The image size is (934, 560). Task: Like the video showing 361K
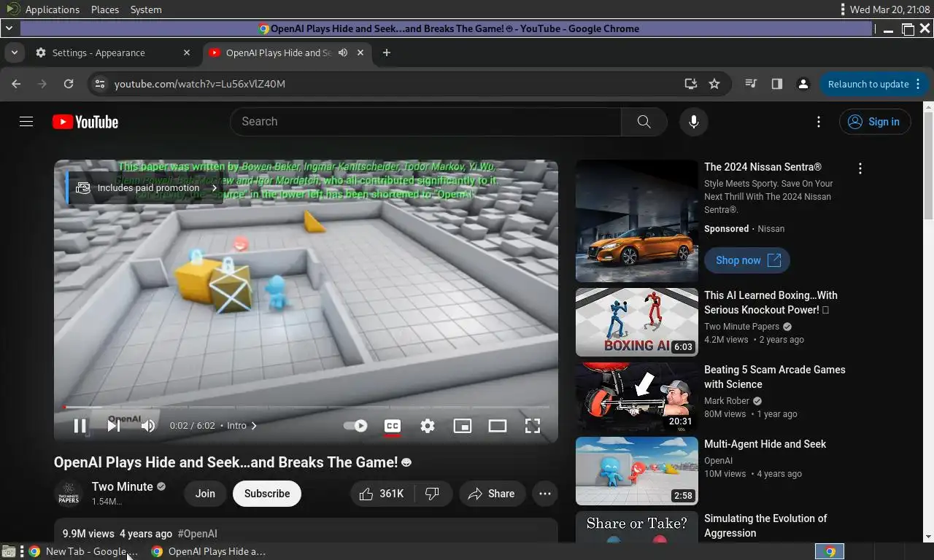click(x=382, y=494)
